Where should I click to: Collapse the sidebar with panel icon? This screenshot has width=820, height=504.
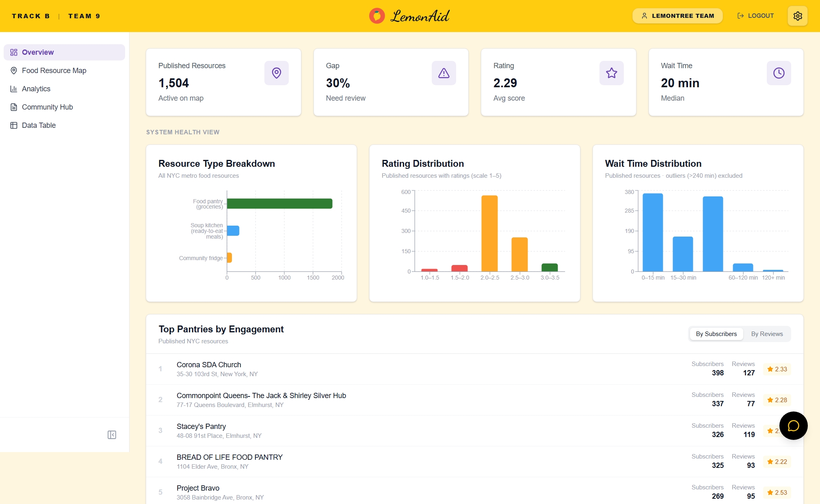(x=112, y=435)
